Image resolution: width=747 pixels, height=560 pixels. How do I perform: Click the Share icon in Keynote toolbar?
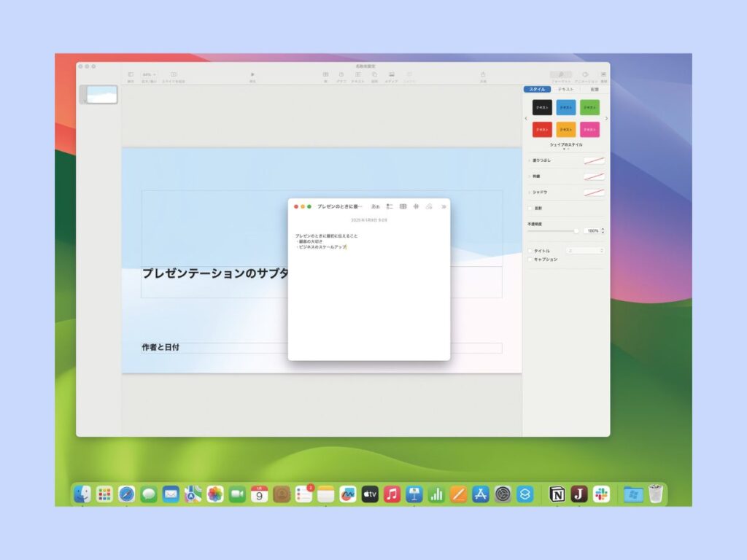tap(483, 75)
